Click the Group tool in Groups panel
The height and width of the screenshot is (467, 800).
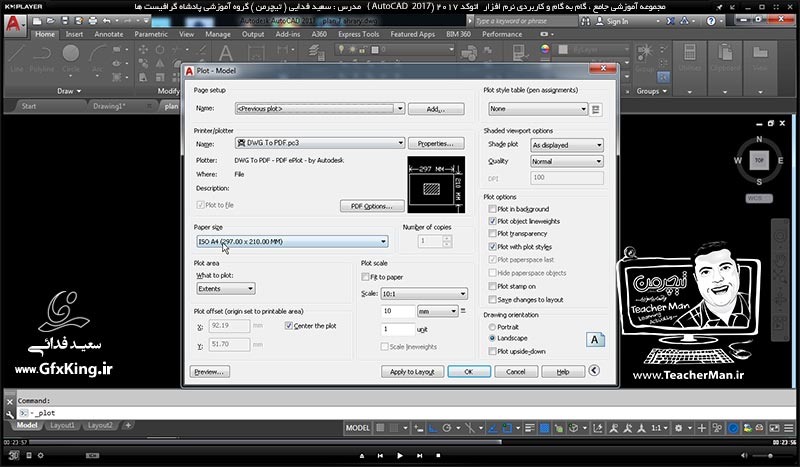(645, 57)
